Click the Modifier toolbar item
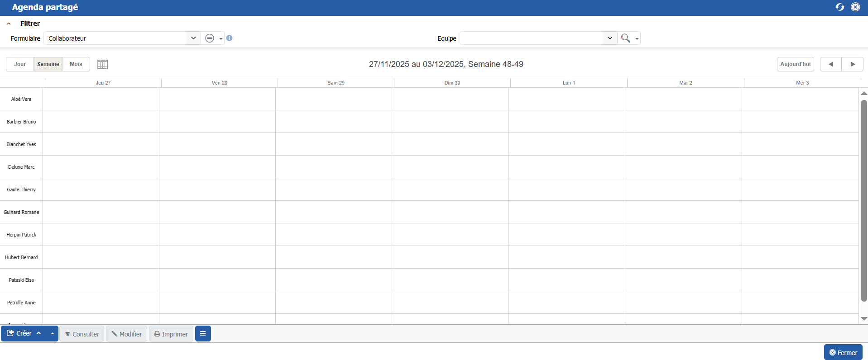The image size is (868, 360). point(127,334)
